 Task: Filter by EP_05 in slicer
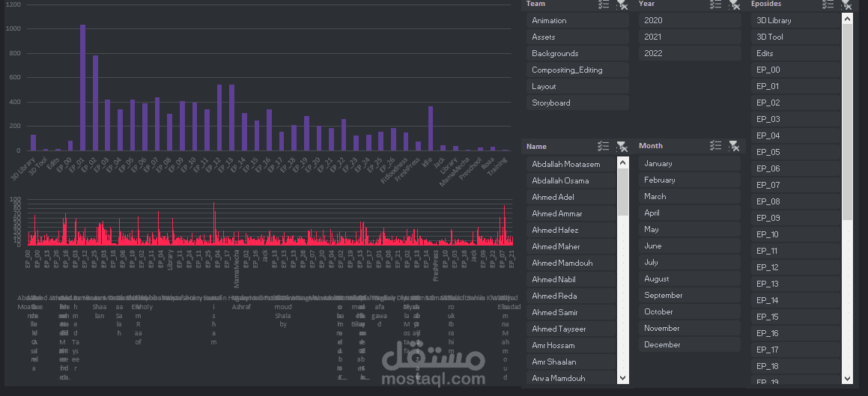pos(795,152)
